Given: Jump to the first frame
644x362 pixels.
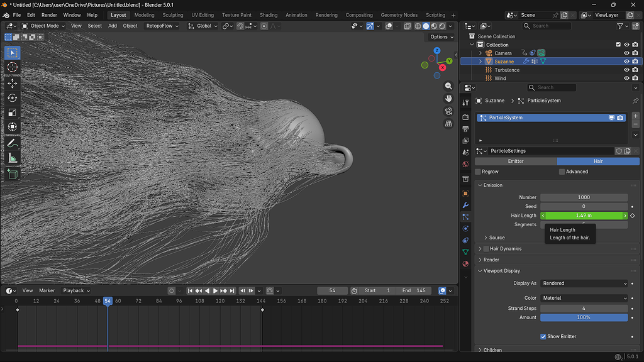Looking at the screenshot, I should click(190, 290).
